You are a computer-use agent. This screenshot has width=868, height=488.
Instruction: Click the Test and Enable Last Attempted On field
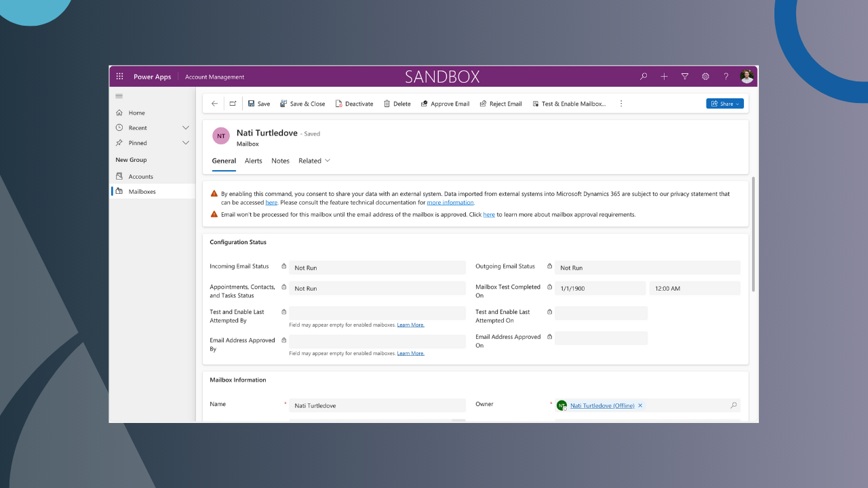[x=601, y=313]
